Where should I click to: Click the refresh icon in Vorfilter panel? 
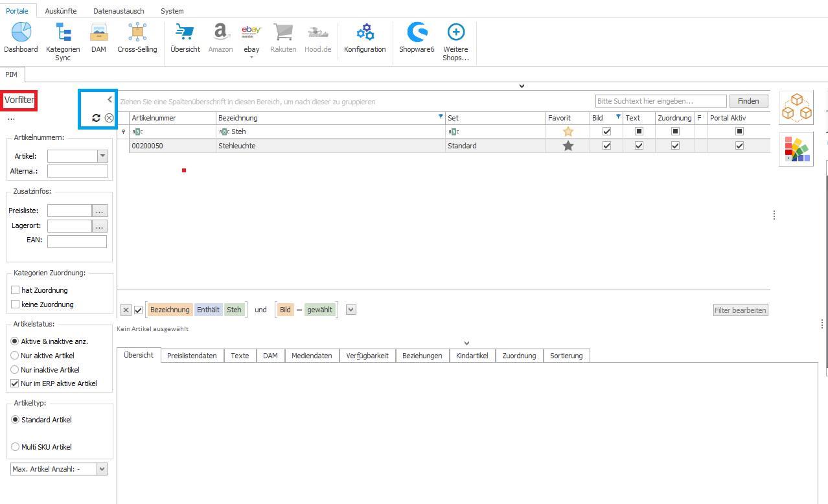click(96, 118)
